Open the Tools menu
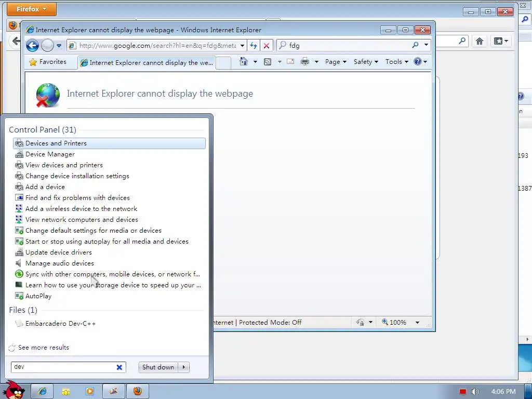Viewport: 532px width, 399px height. pyautogui.click(x=396, y=62)
